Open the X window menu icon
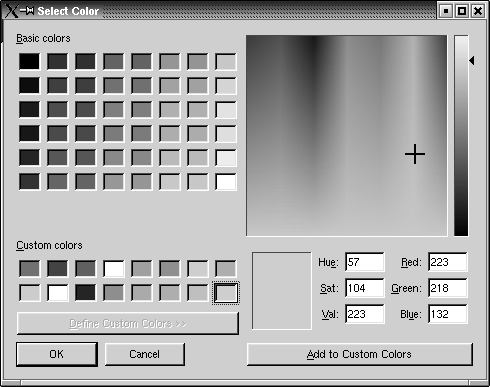Image resolution: width=490 pixels, height=387 pixels. coord(11,11)
